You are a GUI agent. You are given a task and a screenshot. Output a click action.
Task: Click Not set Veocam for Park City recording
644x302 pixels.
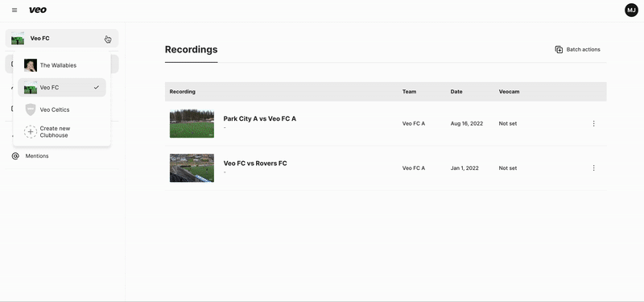(508, 123)
